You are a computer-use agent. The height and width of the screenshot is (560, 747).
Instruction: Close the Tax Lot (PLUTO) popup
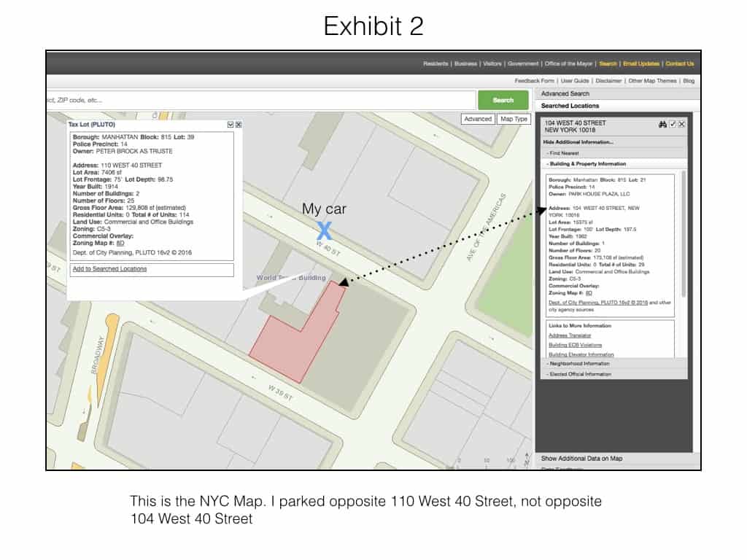239,125
